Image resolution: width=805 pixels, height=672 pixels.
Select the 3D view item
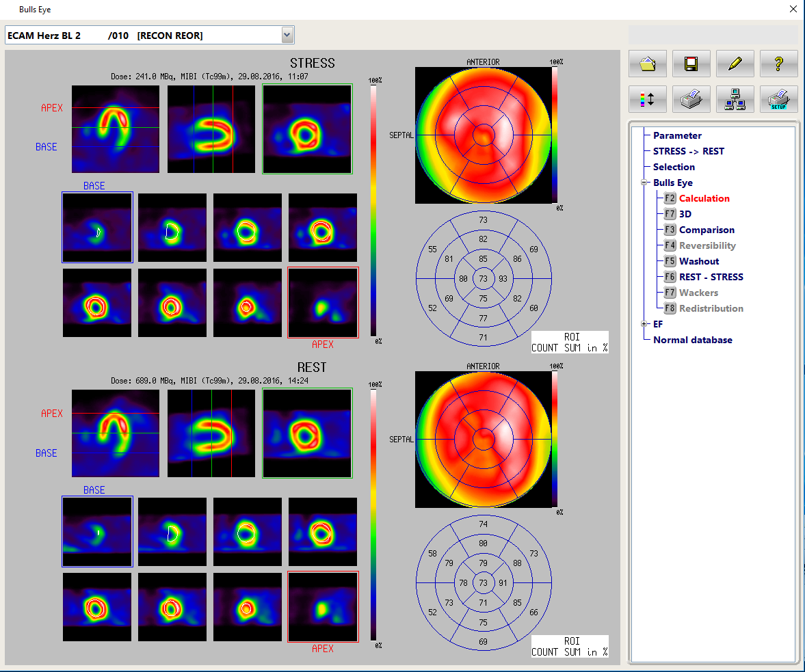[x=685, y=214]
